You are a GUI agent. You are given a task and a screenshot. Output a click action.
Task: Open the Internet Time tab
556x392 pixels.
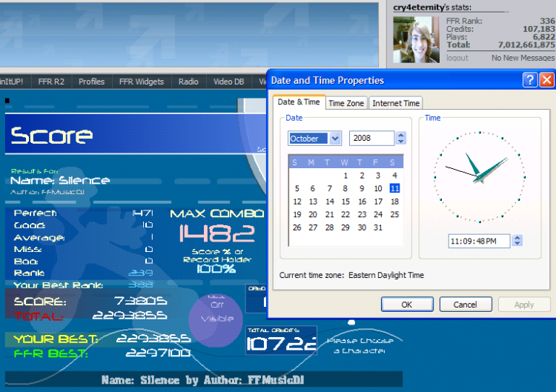[x=396, y=104]
